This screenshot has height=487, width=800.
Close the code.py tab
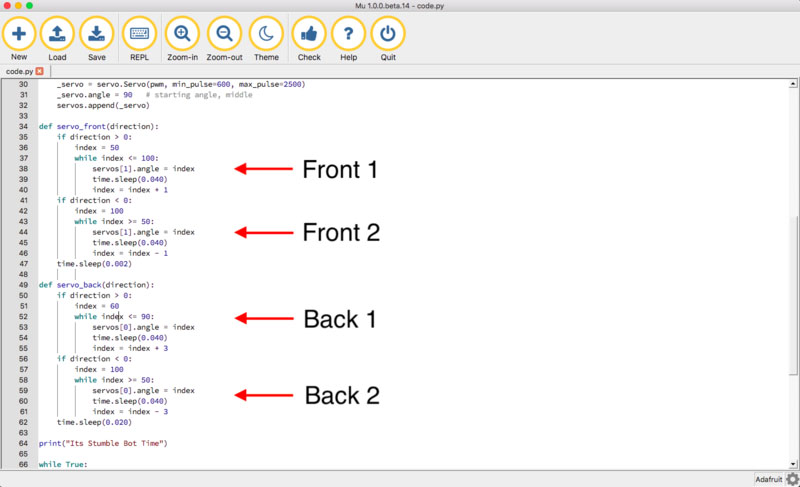40,72
